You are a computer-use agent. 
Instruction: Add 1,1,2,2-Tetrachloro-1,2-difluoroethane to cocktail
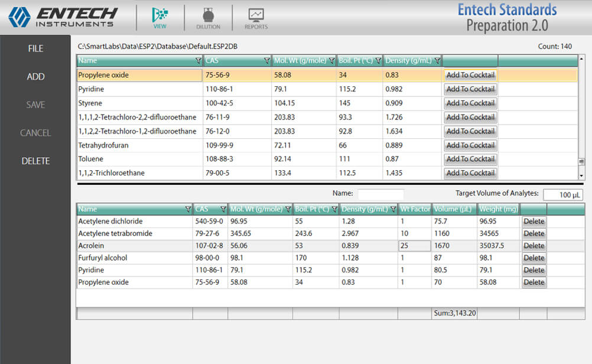click(x=470, y=131)
